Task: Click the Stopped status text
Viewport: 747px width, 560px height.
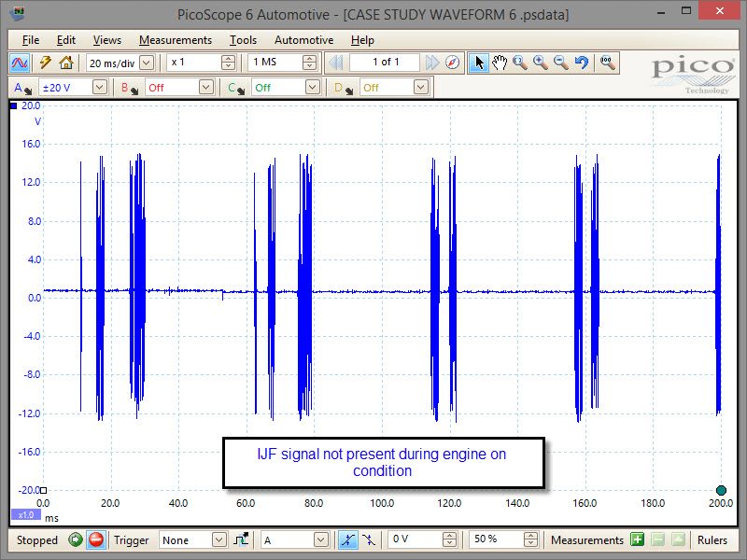Action: click(x=37, y=540)
